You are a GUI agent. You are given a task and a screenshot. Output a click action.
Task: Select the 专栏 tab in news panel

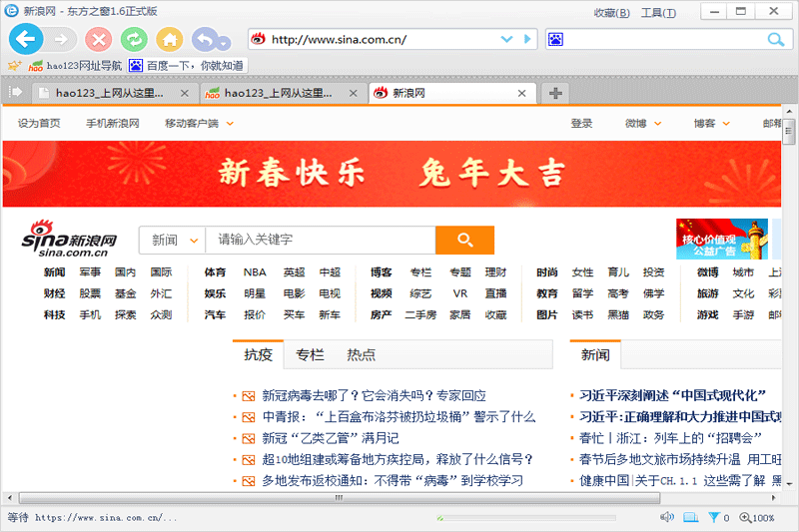click(310, 355)
